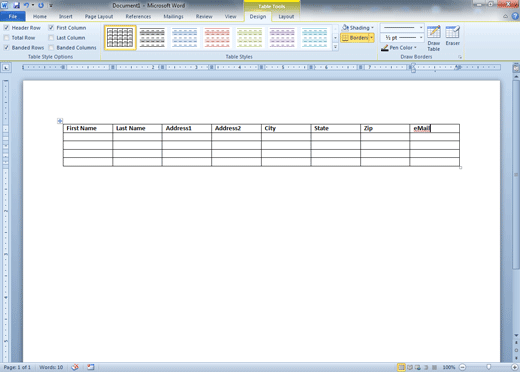
Task: Expand the Borders dropdown arrow
Action: click(x=372, y=38)
